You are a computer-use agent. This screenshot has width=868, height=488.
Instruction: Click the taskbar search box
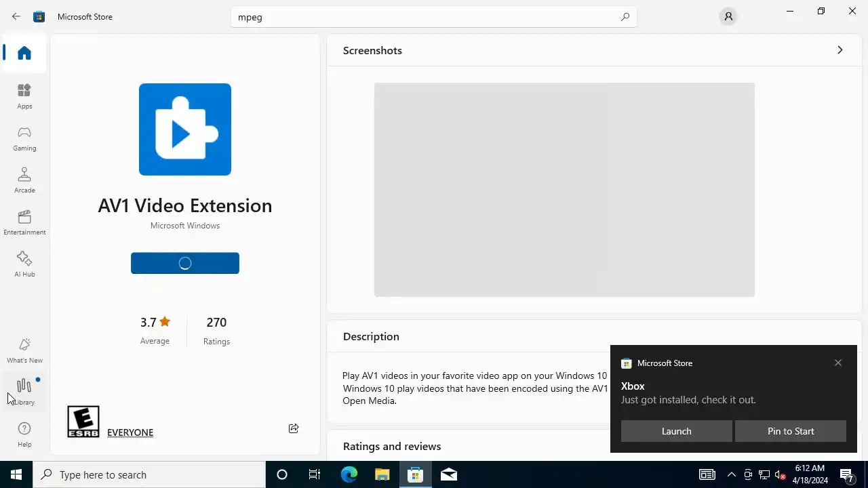tap(149, 474)
